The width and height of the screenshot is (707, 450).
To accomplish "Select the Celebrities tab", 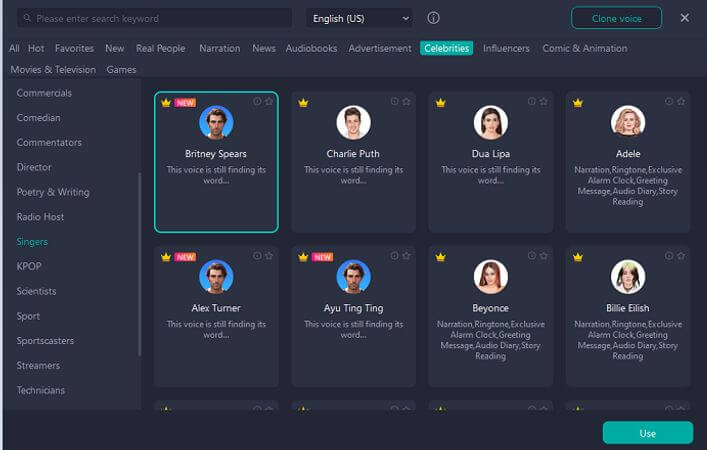I will [x=446, y=48].
